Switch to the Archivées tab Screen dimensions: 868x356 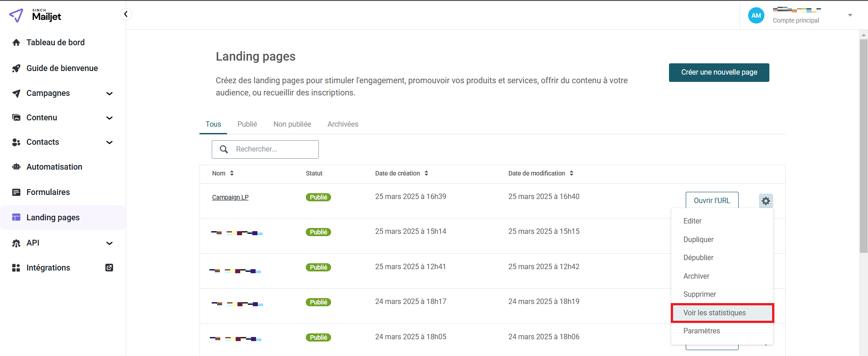point(343,124)
